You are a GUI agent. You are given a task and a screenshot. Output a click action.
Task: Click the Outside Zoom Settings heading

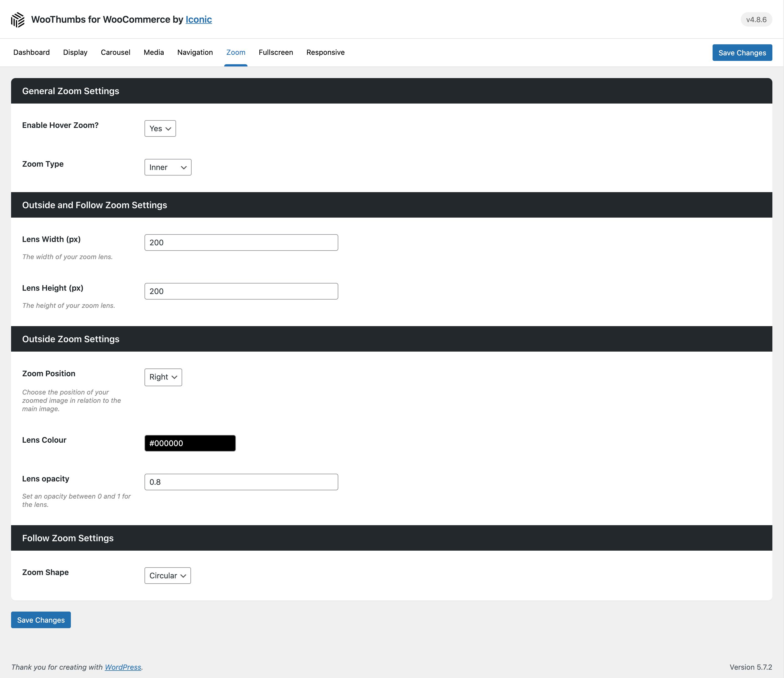(x=71, y=339)
